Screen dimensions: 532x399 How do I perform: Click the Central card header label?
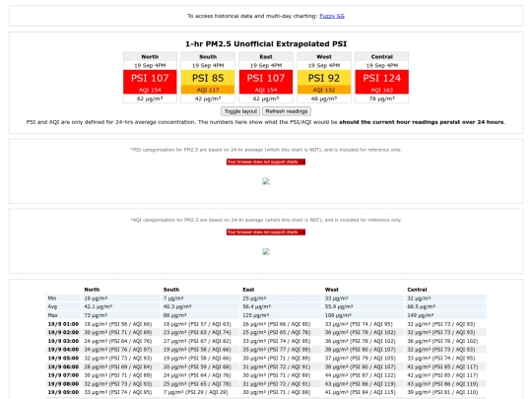[382, 57]
